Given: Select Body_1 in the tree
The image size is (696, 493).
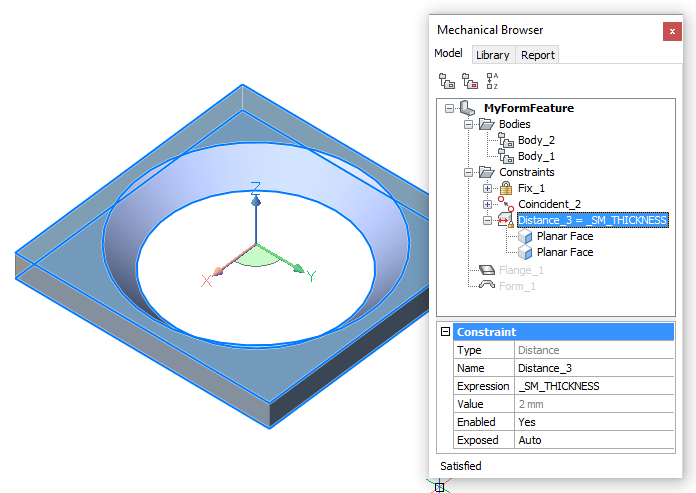Looking at the screenshot, I should [x=536, y=156].
